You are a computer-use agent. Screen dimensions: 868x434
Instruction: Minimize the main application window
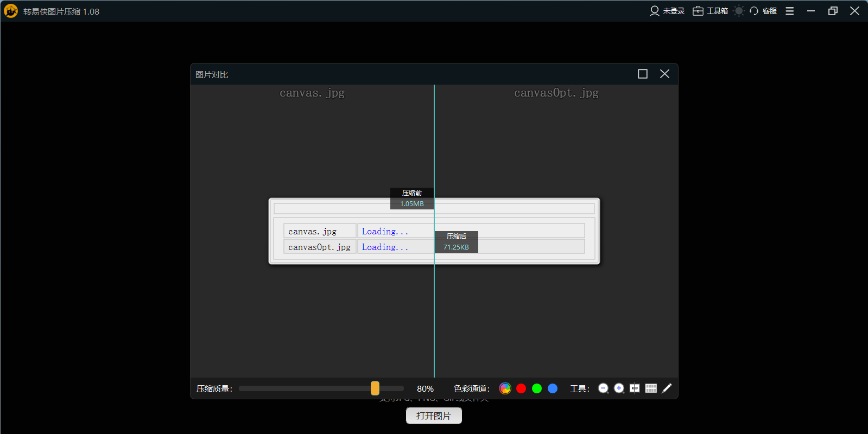[811, 11]
